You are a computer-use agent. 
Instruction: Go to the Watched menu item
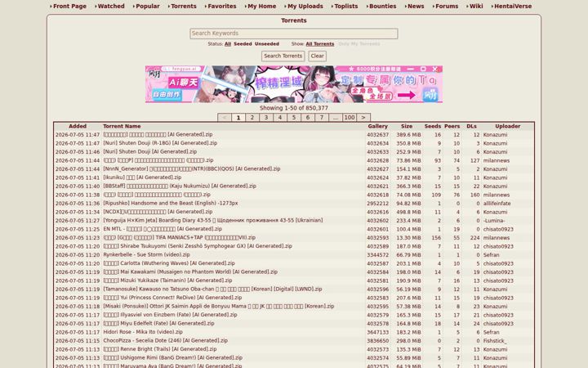pyautogui.click(x=111, y=6)
